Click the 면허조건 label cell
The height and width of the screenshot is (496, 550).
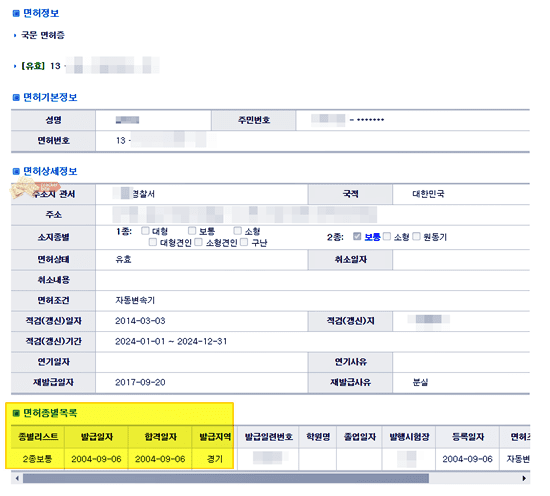tap(53, 300)
